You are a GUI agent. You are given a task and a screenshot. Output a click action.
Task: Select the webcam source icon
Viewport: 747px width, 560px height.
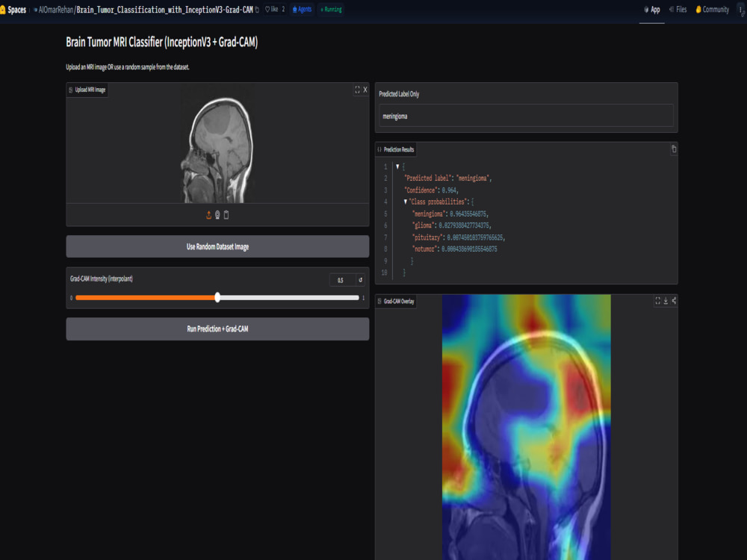pos(217,215)
